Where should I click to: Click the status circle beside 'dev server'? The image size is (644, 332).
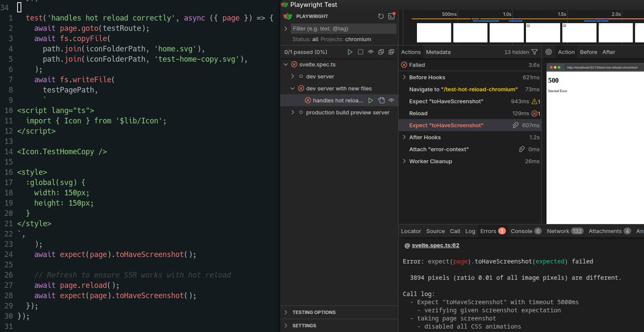301,77
